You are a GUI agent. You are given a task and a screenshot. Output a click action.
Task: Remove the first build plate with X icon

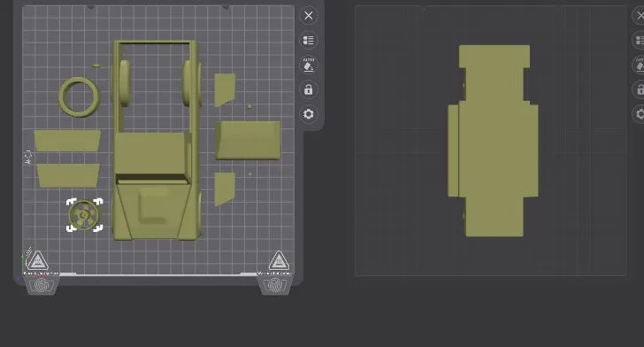click(x=309, y=16)
